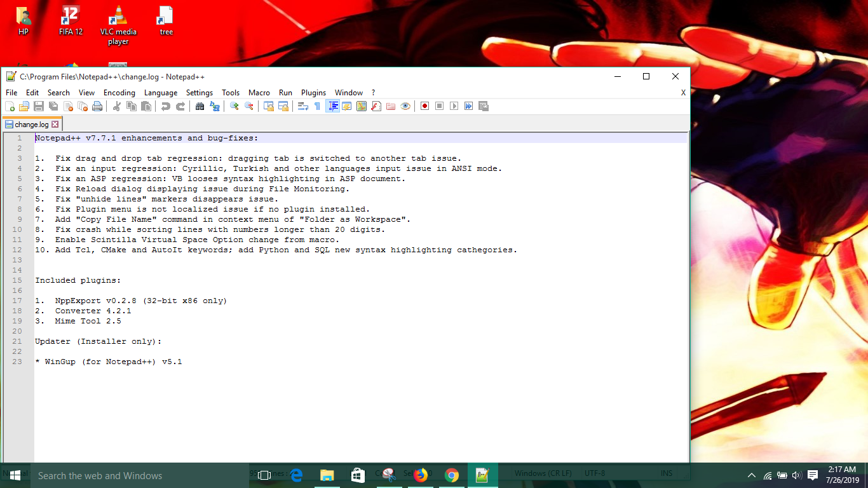Open Firefox from the taskbar
The image size is (868, 488).
(x=421, y=475)
